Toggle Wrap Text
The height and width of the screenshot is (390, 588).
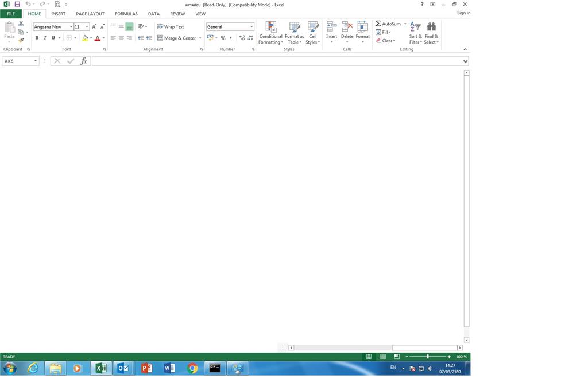[171, 26]
